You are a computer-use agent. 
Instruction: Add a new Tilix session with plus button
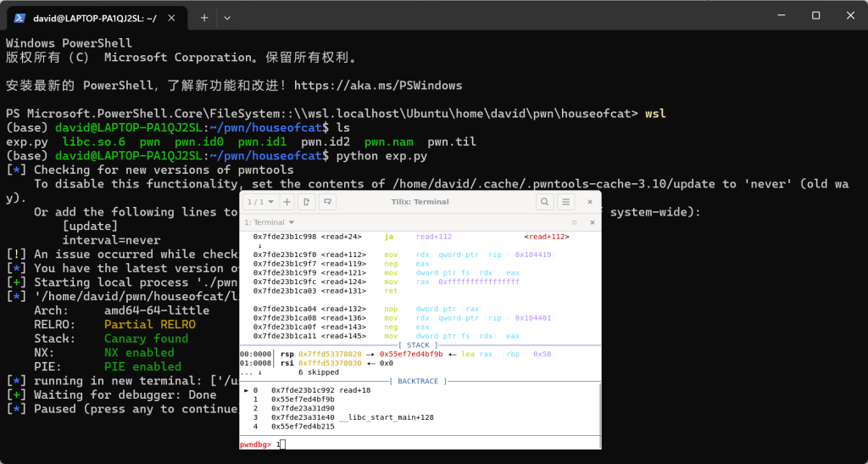[287, 202]
